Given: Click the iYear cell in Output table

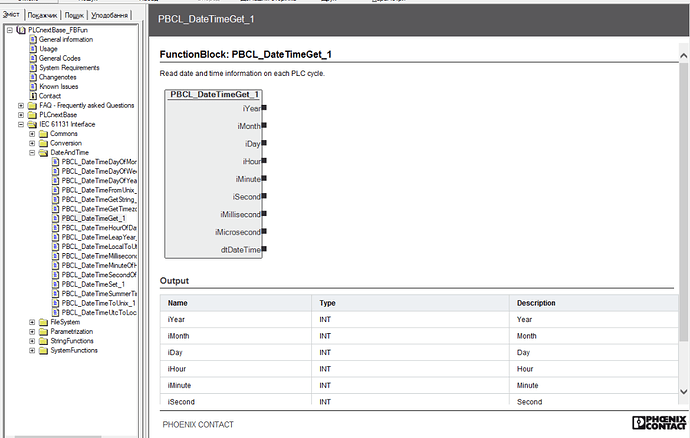Looking at the screenshot, I should pyautogui.click(x=236, y=320).
